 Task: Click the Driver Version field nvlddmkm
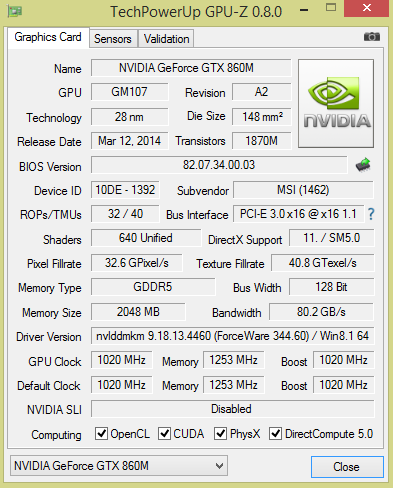click(233, 336)
